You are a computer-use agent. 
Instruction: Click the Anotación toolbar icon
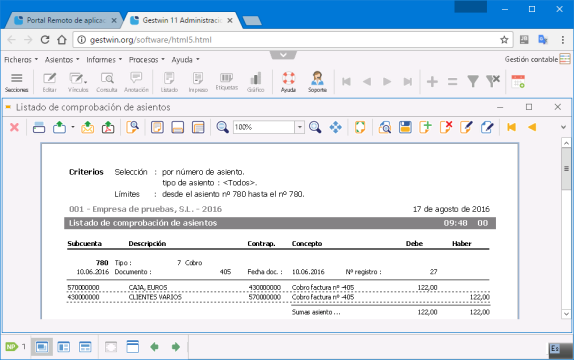click(136, 82)
